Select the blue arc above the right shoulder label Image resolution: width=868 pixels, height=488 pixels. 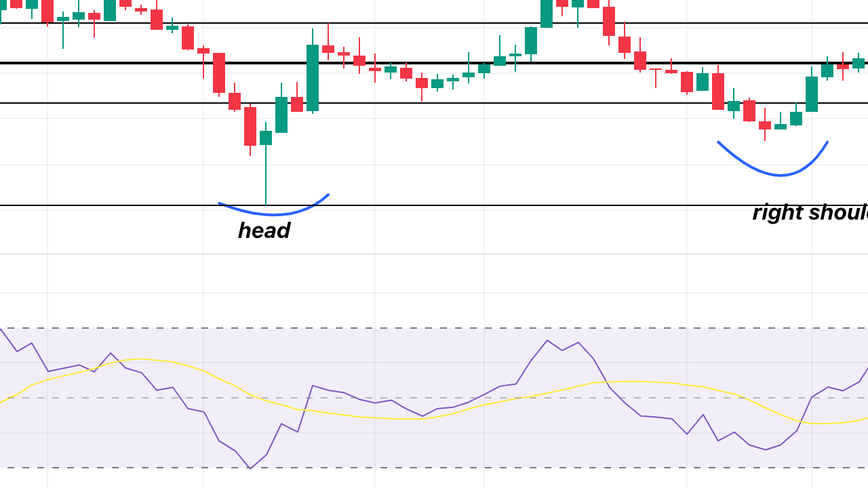coord(772,159)
